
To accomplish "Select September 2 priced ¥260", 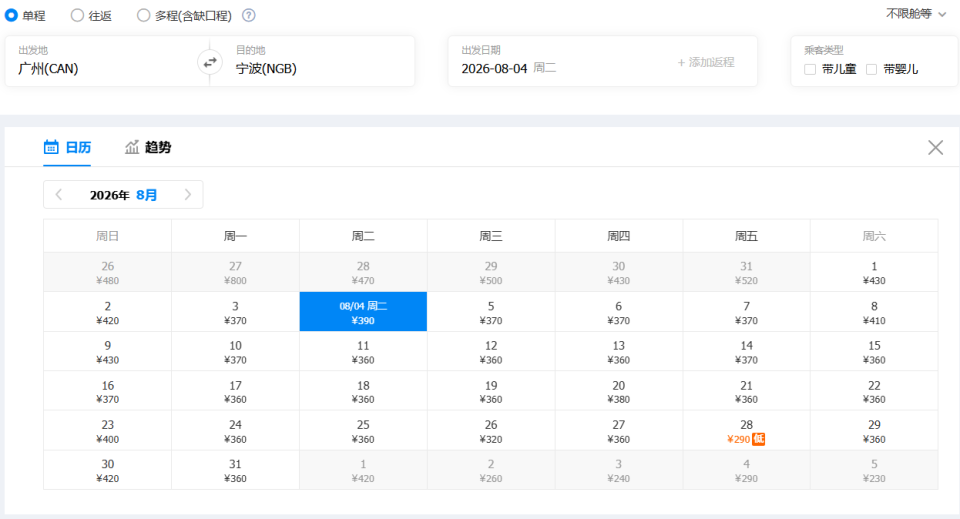I will pos(491,471).
